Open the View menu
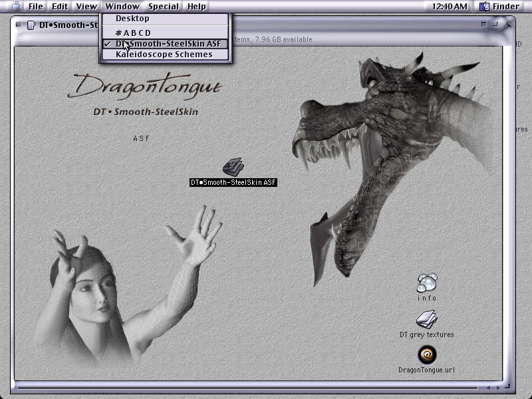Image resolution: width=532 pixels, height=399 pixels. (86, 7)
